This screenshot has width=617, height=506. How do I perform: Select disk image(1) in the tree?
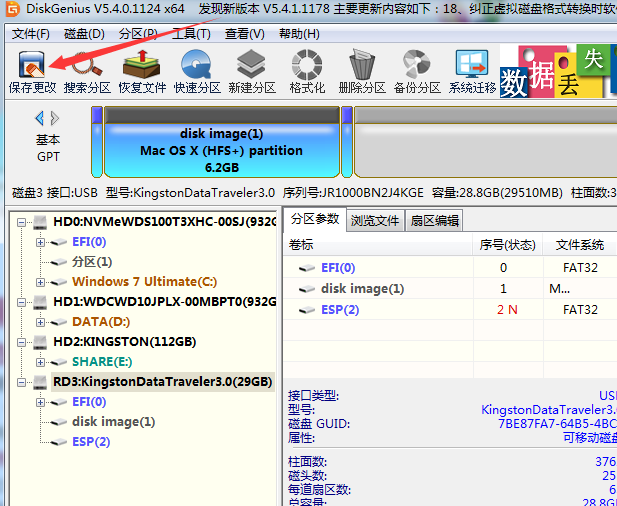point(113,422)
